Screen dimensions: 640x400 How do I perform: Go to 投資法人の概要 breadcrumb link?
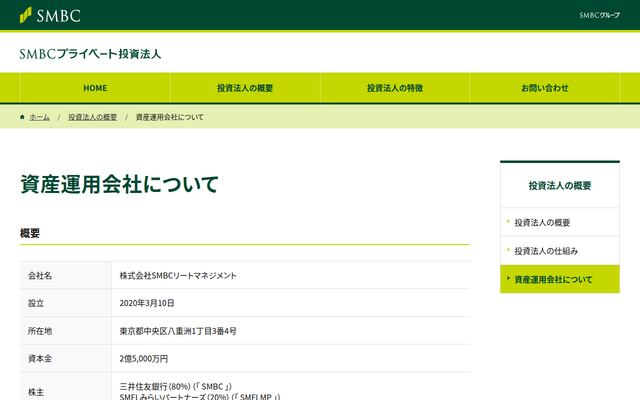tap(92, 117)
